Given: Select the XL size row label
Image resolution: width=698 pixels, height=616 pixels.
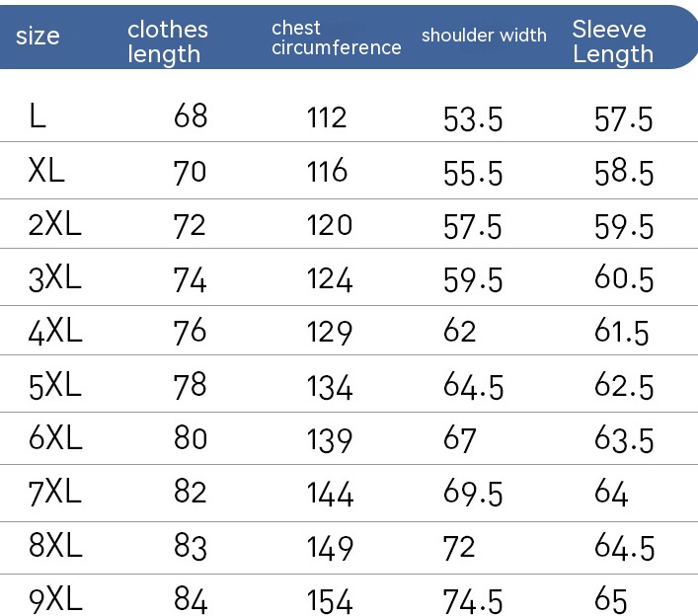Looking at the screenshot, I should point(46,172).
